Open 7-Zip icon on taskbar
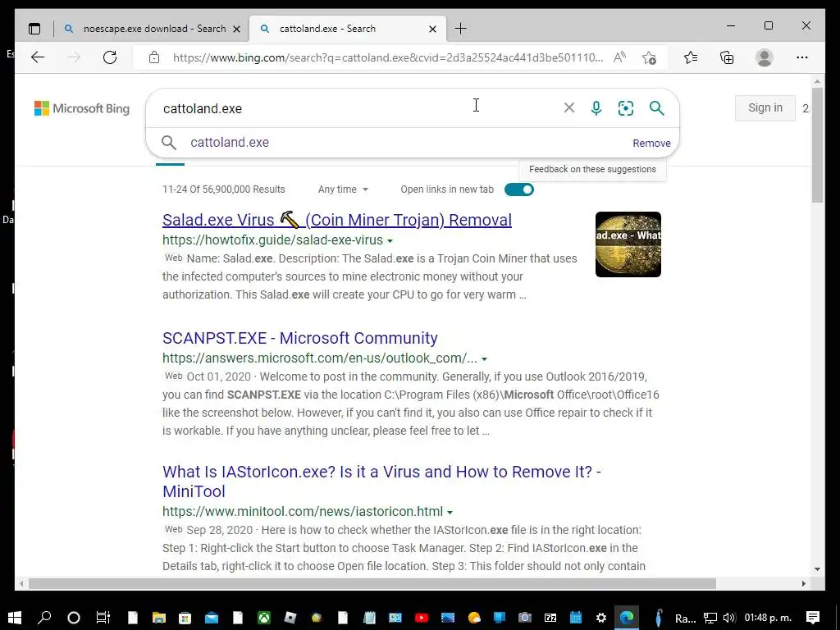The width and height of the screenshot is (840, 630). pyautogui.click(x=550, y=618)
